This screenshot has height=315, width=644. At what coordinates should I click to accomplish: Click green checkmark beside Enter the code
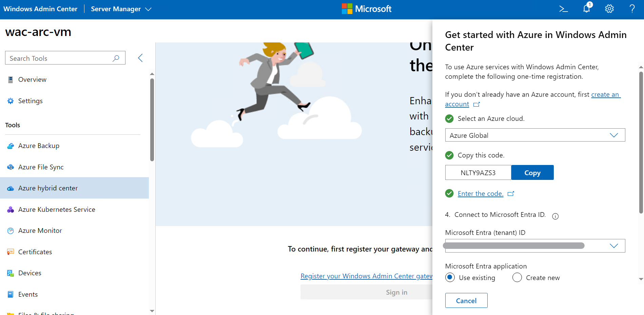[x=449, y=193]
